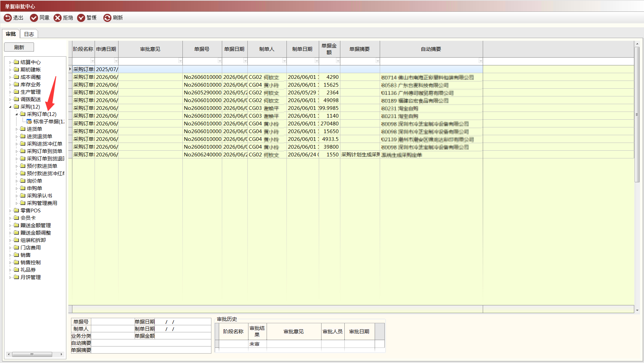Screen dimensions: 644x363
Task: Select the row with amount 1550
Action: 278,155
